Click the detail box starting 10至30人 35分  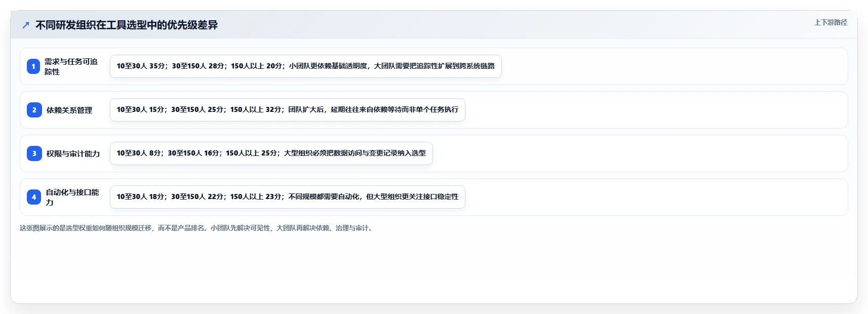[x=306, y=66]
